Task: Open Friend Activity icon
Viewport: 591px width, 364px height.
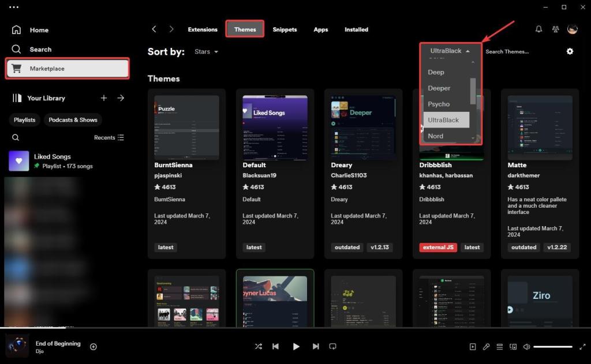Action: (x=556, y=29)
